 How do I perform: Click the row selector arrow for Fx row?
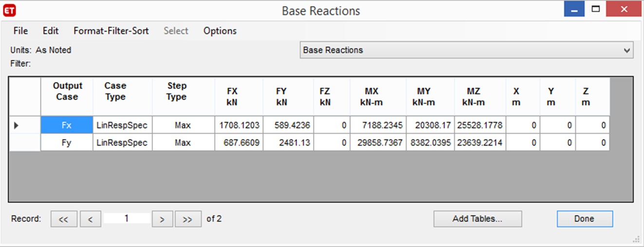click(x=16, y=126)
